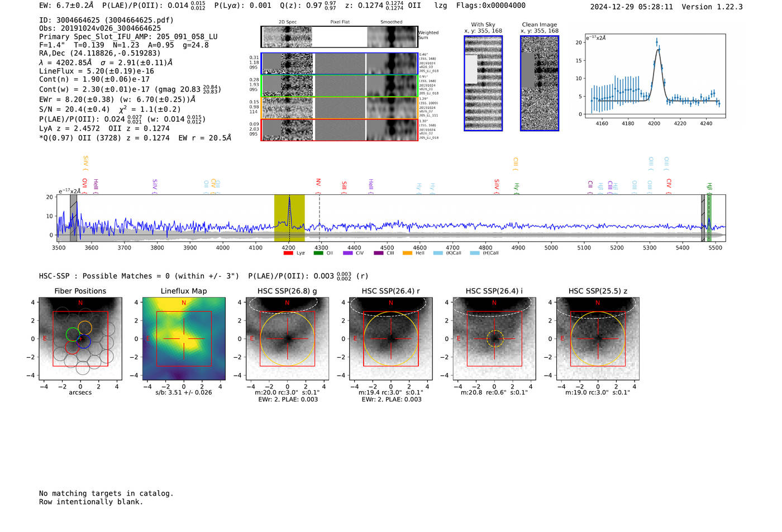Select the orange-bordered 2D spectrum row
Screen dimensions: 782x532
click(x=340, y=108)
